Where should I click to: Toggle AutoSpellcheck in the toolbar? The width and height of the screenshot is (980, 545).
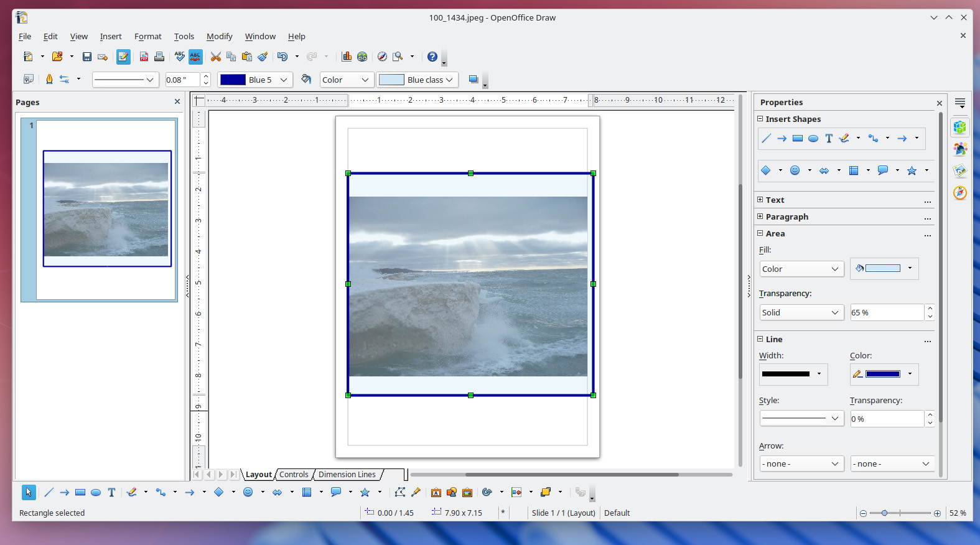point(195,57)
